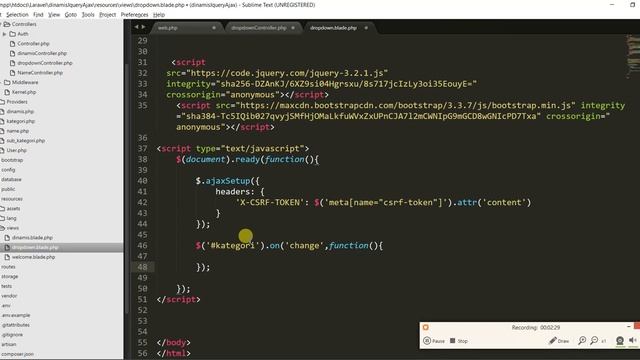Click the 'X-CSRF-TOKEN' string on line 42
The width and height of the screenshot is (640, 360).
click(x=270, y=203)
